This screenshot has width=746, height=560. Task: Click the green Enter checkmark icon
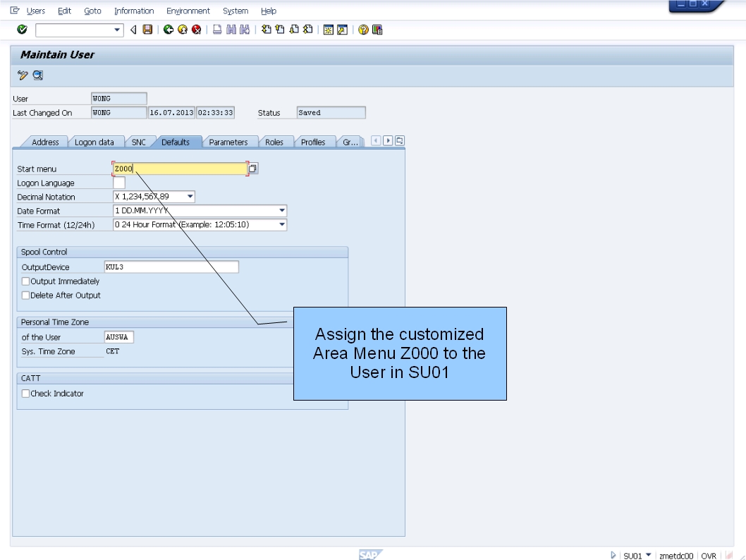21,29
